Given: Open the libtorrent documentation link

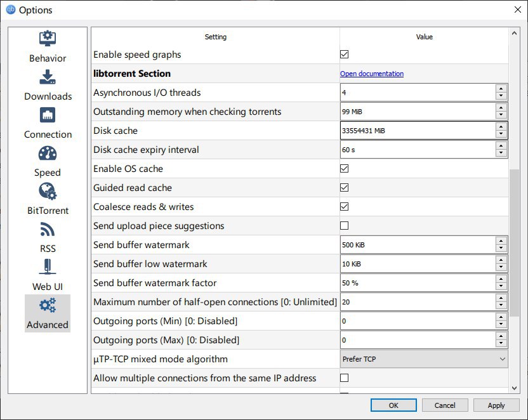Looking at the screenshot, I should [372, 74].
